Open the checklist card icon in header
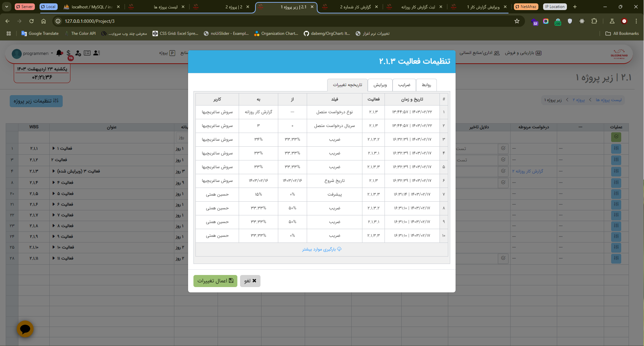 click(87, 53)
